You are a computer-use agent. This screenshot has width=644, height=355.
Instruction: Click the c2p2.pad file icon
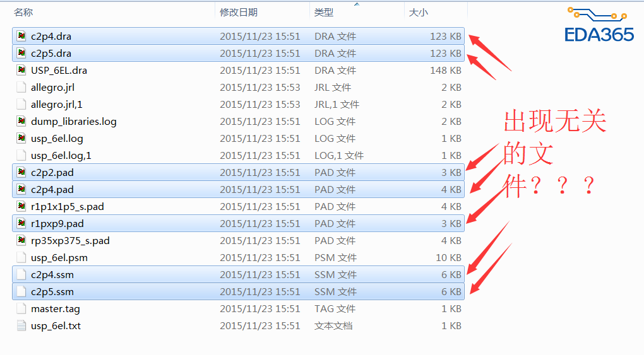21,172
